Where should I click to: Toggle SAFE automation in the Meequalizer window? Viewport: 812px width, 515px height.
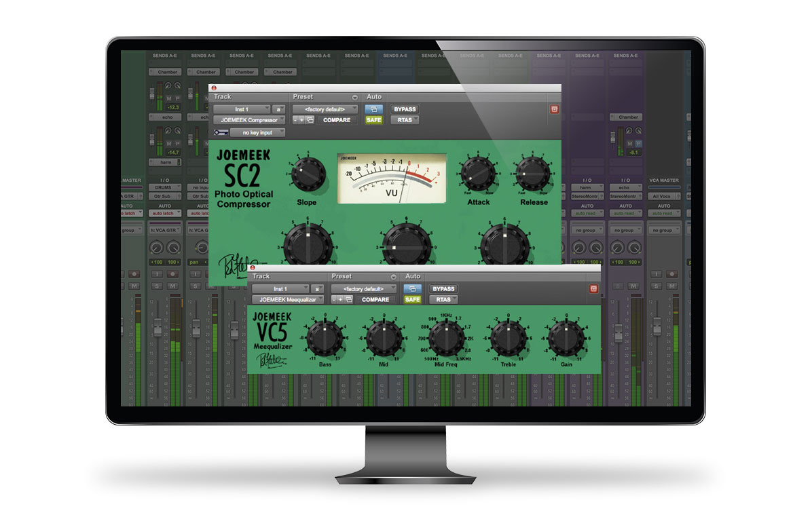pos(412,300)
